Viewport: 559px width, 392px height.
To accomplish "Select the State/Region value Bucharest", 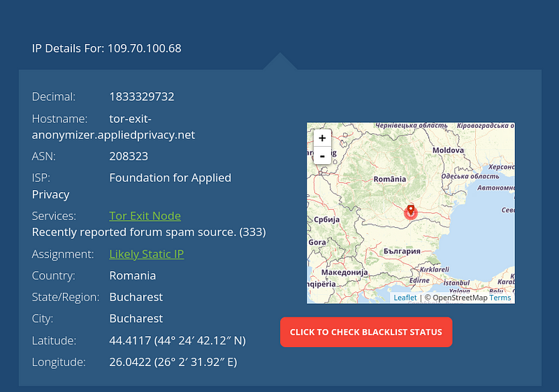I will coord(136,297).
